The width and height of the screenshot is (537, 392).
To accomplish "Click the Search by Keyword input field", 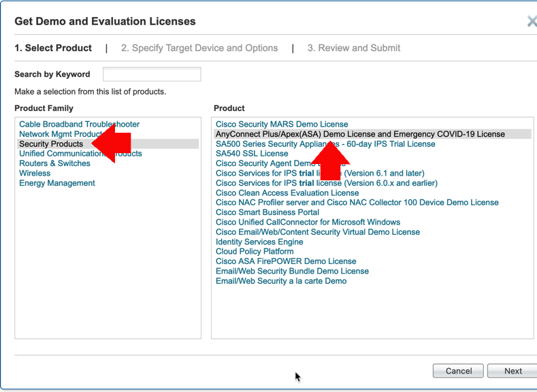I will (x=152, y=74).
